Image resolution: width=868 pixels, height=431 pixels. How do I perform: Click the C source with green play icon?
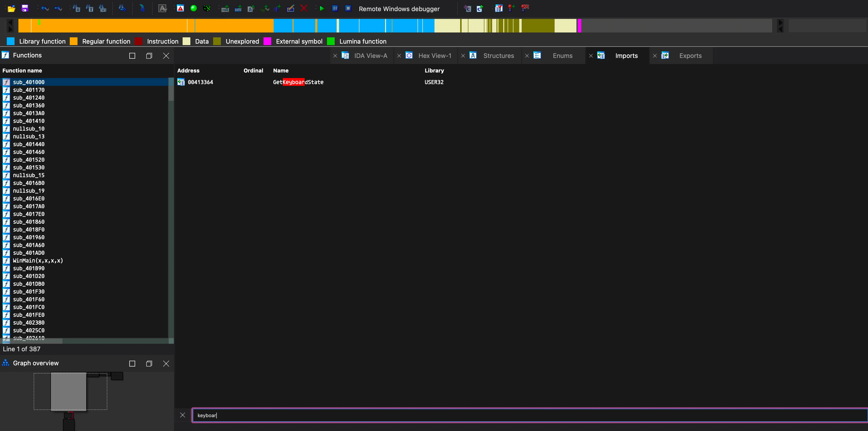480,8
